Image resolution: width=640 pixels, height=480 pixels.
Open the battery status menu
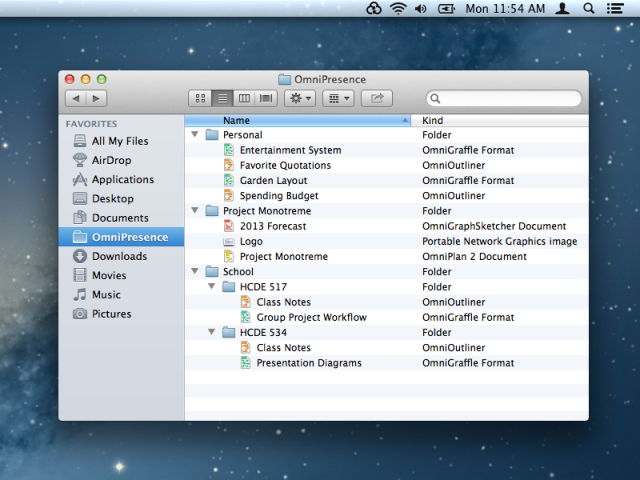[x=446, y=9]
